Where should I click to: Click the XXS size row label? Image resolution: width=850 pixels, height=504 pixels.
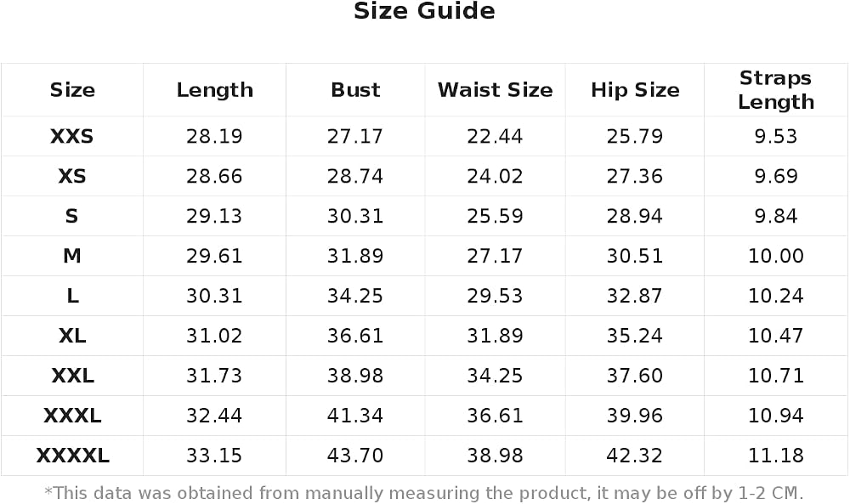tap(72, 136)
